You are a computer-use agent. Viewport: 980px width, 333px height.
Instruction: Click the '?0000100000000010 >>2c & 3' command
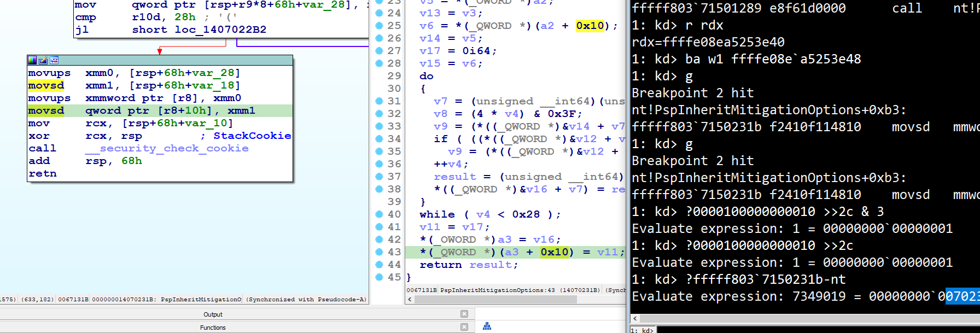click(x=785, y=211)
